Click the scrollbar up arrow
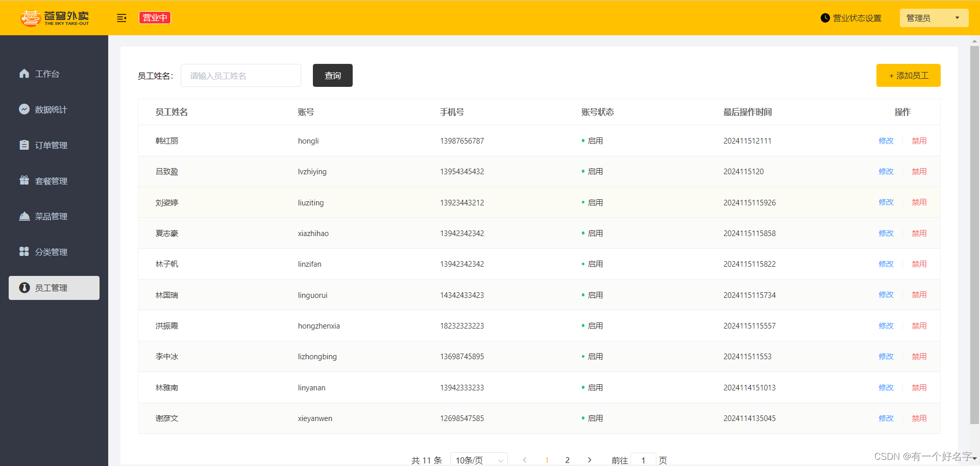This screenshot has height=466, width=980. tap(974, 41)
